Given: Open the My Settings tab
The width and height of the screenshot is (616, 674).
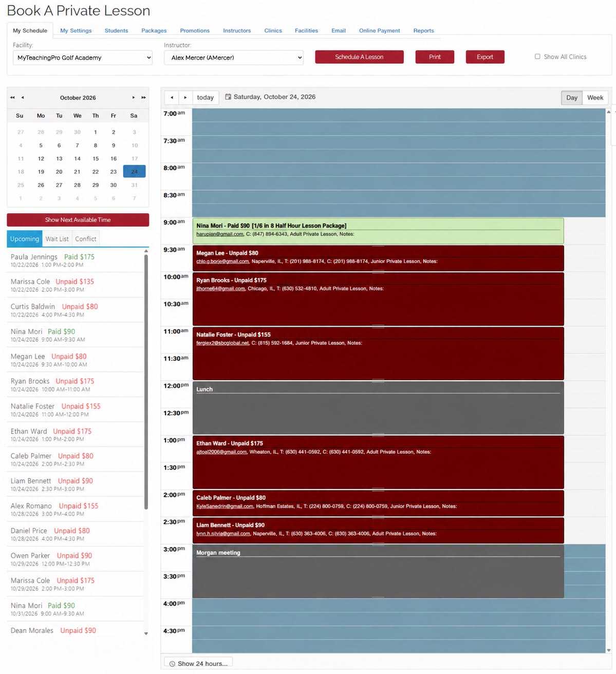Looking at the screenshot, I should pyautogui.click(x=76, y=31).
